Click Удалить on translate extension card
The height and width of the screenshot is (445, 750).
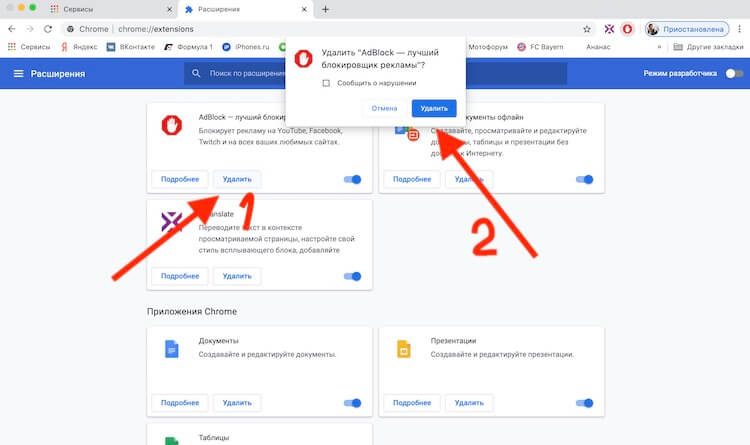point(237,277)
